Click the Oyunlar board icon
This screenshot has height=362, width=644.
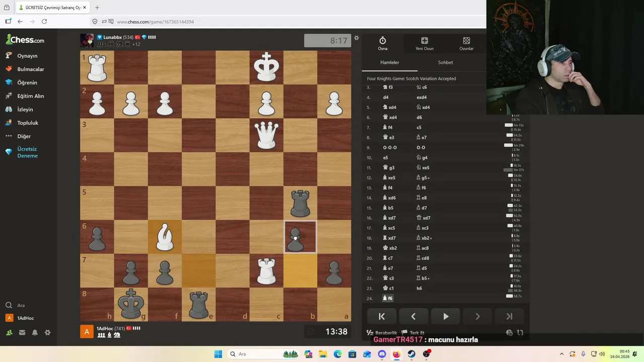[466, 44]
